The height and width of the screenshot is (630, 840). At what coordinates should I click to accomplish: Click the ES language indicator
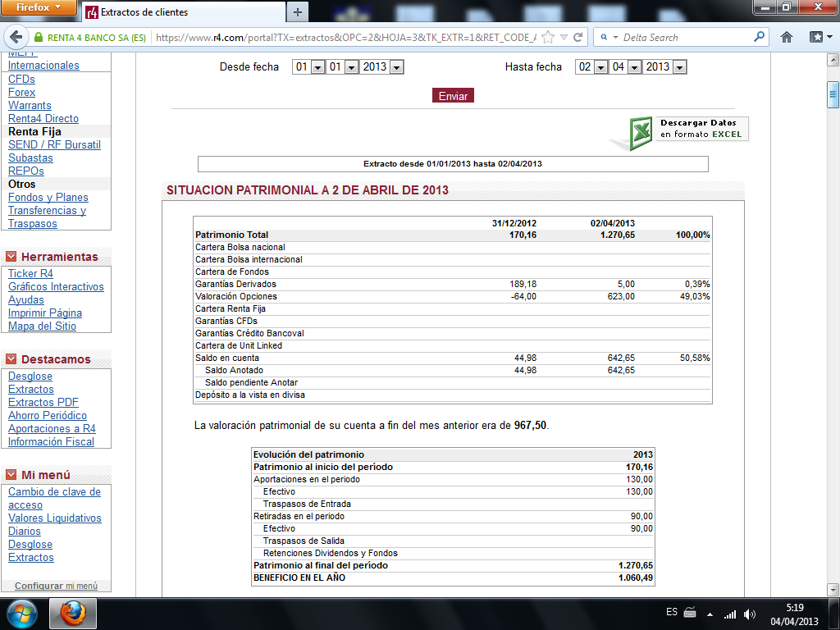point(672,612)
